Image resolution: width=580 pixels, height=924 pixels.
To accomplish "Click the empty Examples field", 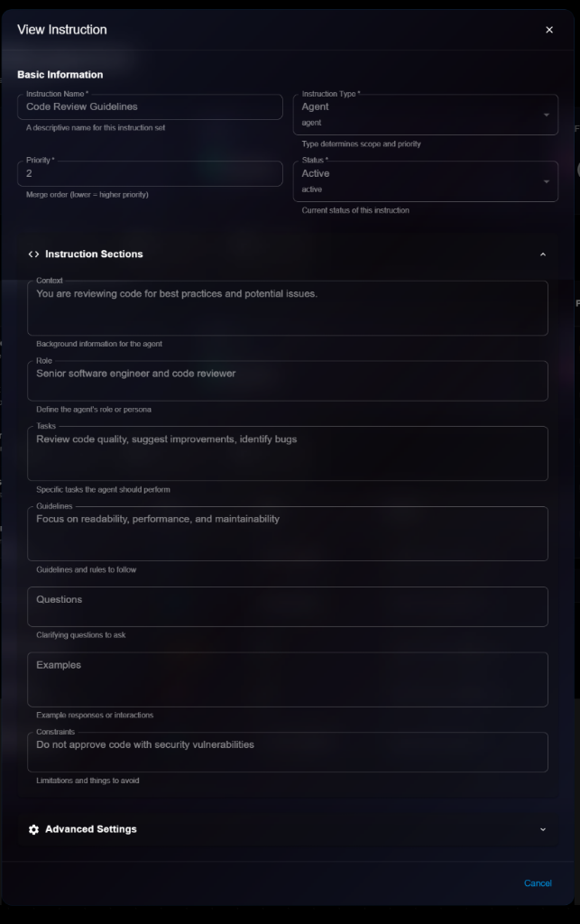I will [x=287, y=679].
